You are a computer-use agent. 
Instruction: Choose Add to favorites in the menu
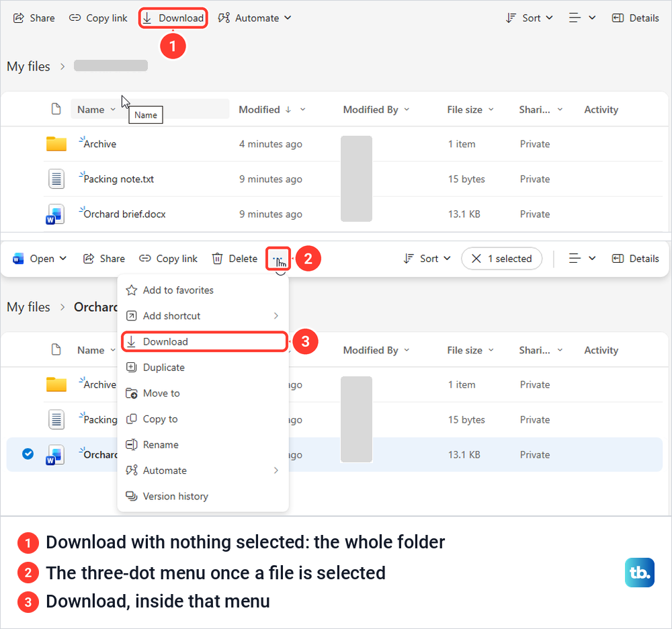pos(203,290)
